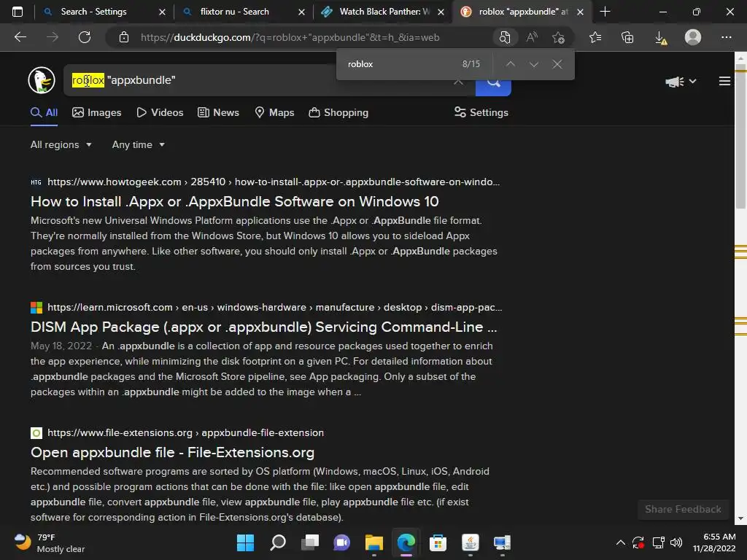Start Read aloud from address bar
This screenshot has height=560, width=747.
(x=532, y=37)
